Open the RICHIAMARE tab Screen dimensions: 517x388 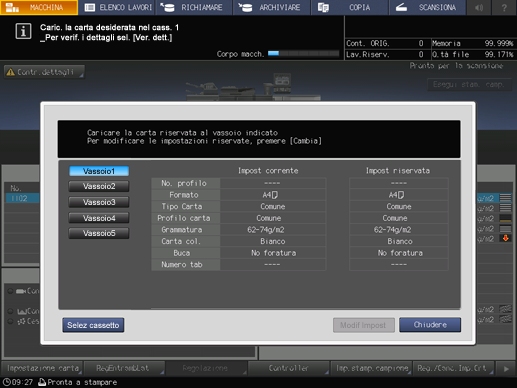point(194,7)
